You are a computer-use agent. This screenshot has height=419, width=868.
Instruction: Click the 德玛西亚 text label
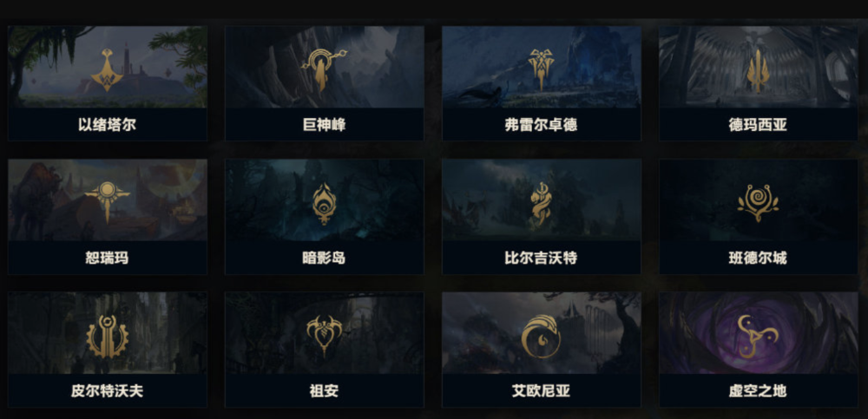click(x=758, y=125)
